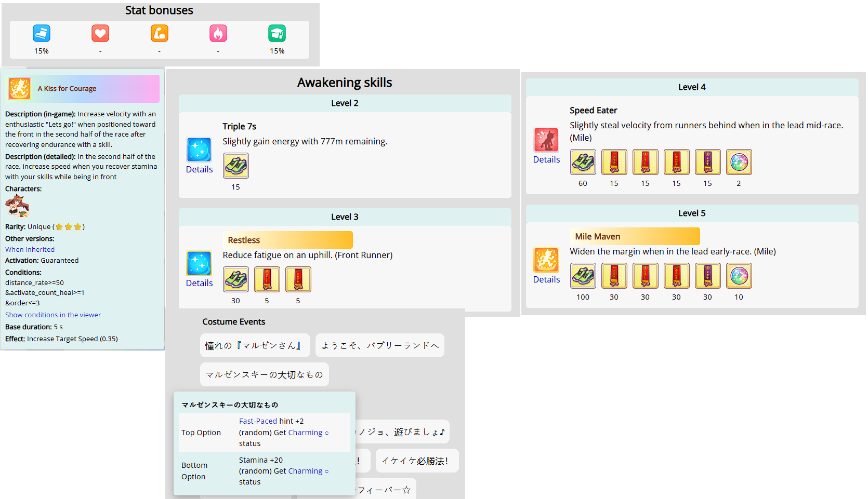Click the green graduation cap Wit icon
This screenshot has height=499, width=868.
(x=277, y=33)
